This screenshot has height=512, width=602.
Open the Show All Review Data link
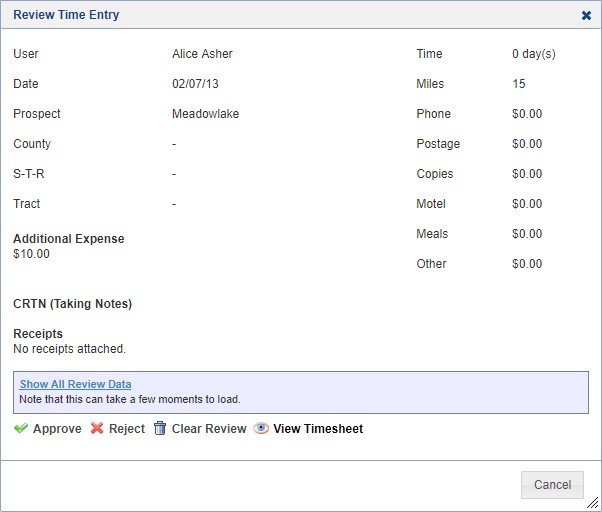(x=76, y=384)
